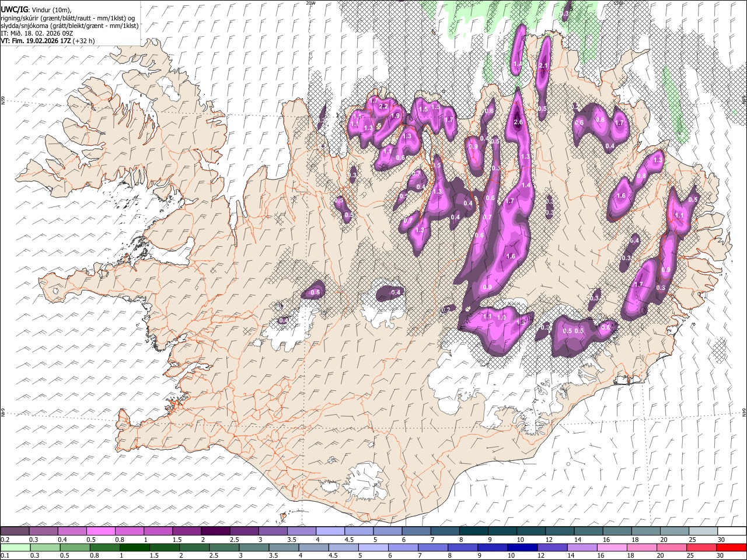
Task: Click the "slydda/snjókoma" description line
Action: point(69,25)
